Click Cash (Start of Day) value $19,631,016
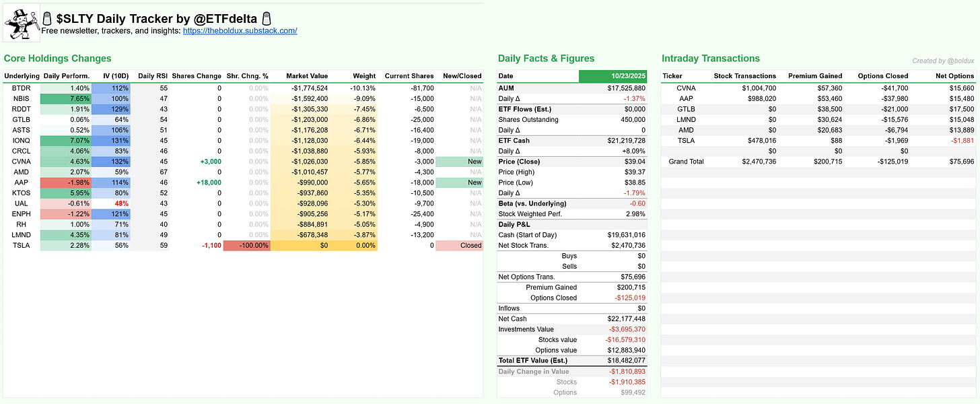The image size is (980, 404). tap(612, 235)
